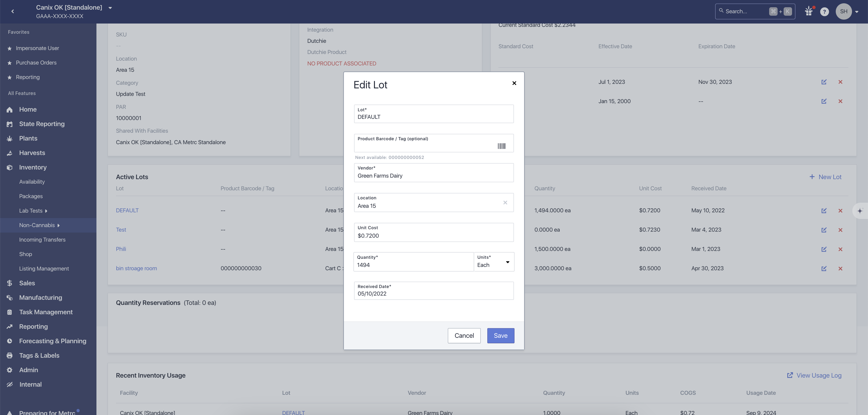868x415 pixels.
Task: Open the Units dropdown showing Each
Action: (494, 262)
